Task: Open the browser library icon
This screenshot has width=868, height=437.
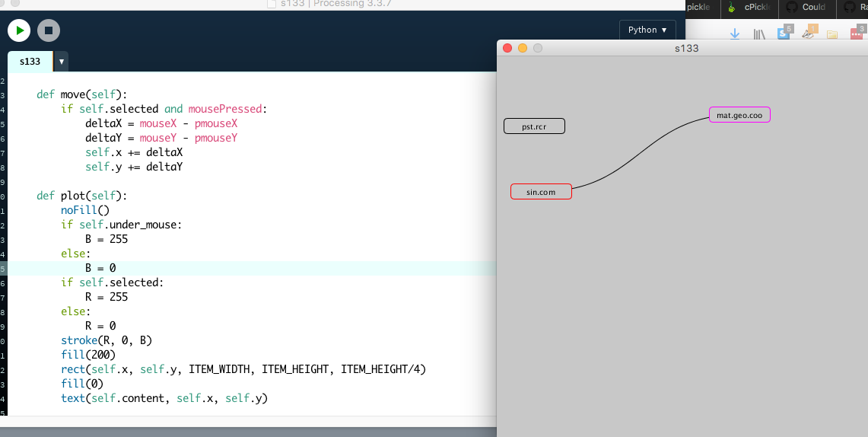Action: click(759, 34)
